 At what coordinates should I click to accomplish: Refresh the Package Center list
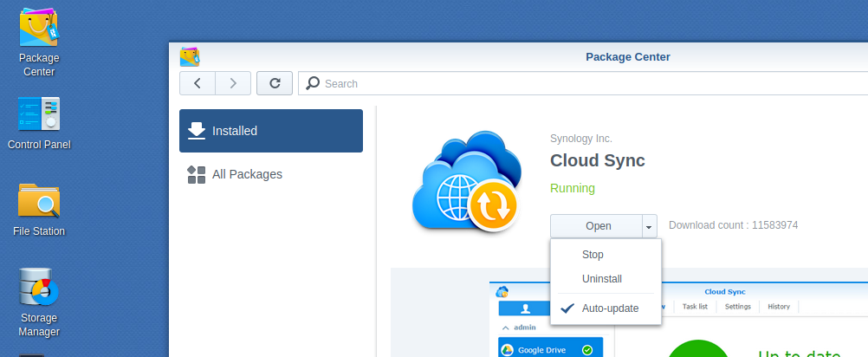tap(275, 83)
